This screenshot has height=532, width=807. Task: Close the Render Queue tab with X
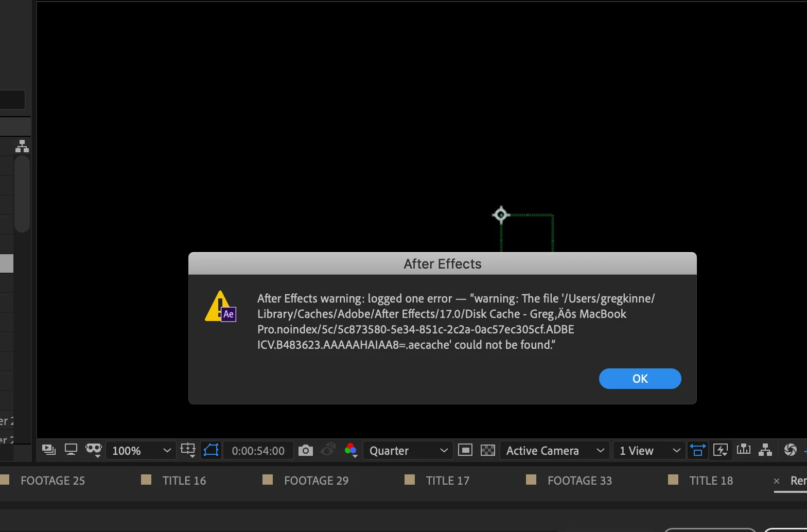pyautogui.click(x=777, y=481)
